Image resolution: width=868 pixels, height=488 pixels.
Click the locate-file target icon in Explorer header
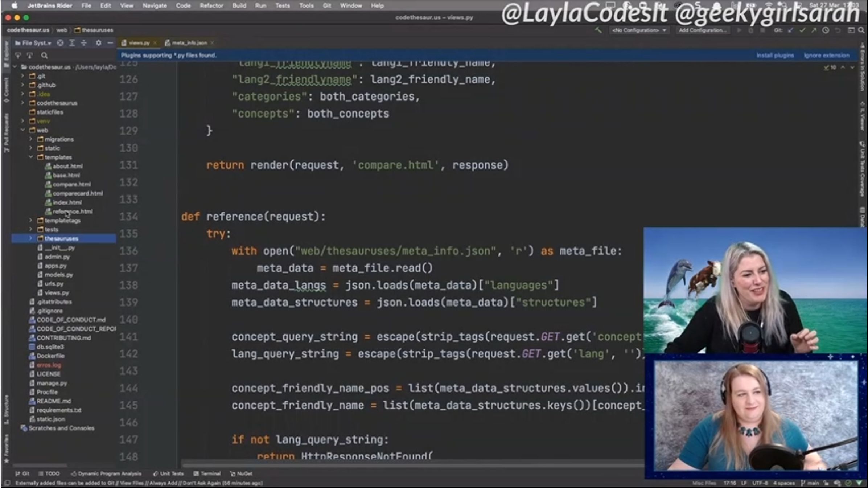(60, 43)
